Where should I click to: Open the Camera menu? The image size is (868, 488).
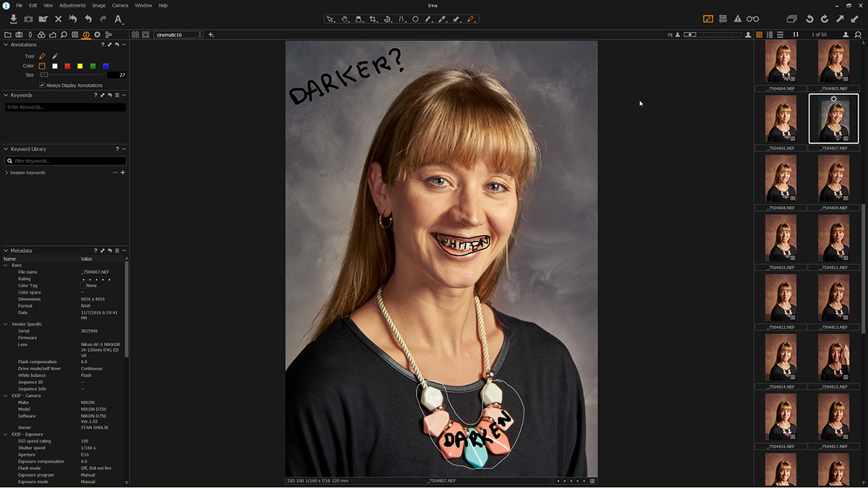point(120,5)
